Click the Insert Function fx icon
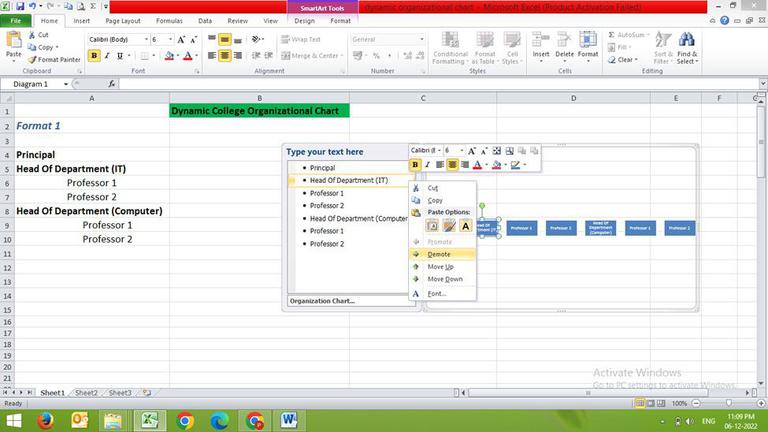 coord(112,84)
